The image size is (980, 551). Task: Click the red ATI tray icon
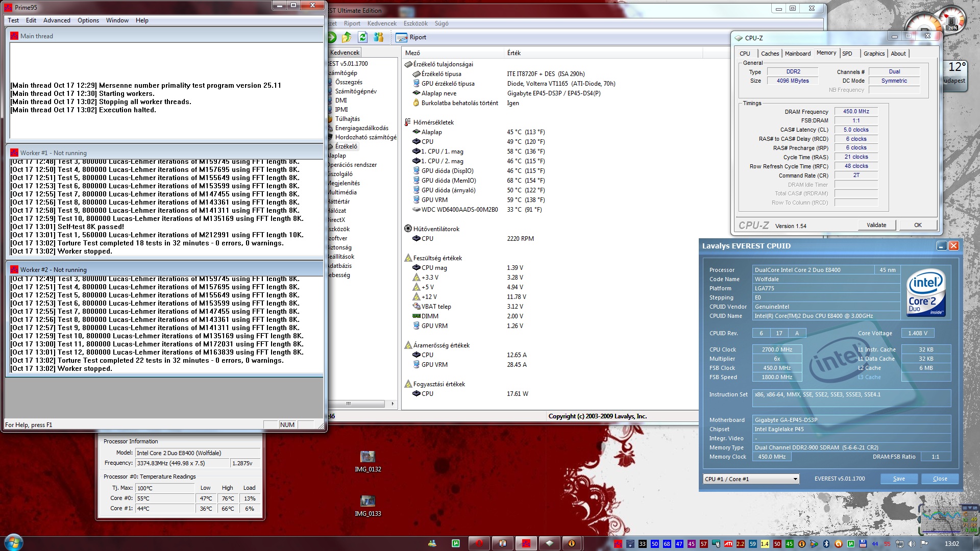tap(728, 544)
